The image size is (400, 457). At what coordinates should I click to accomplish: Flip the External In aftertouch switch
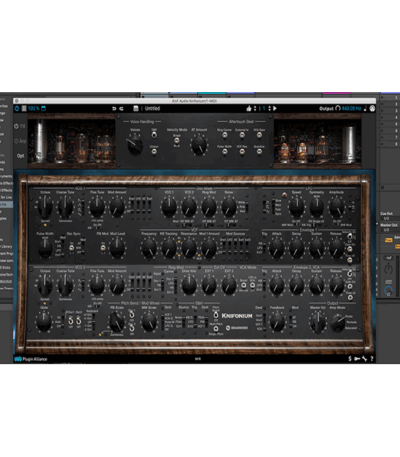[x=242, y=135]
